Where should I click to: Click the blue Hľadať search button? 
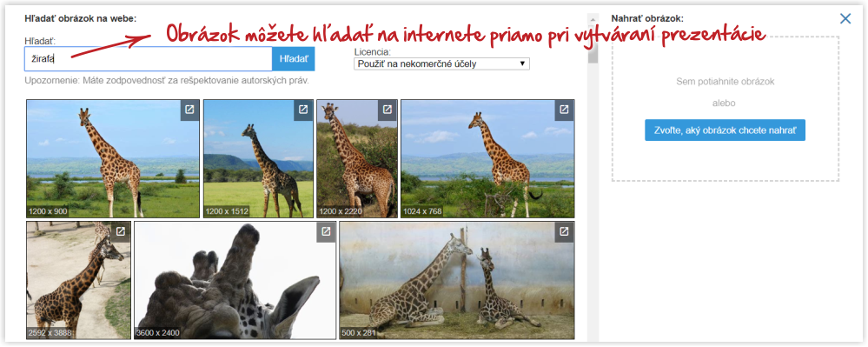click(294, 59)
